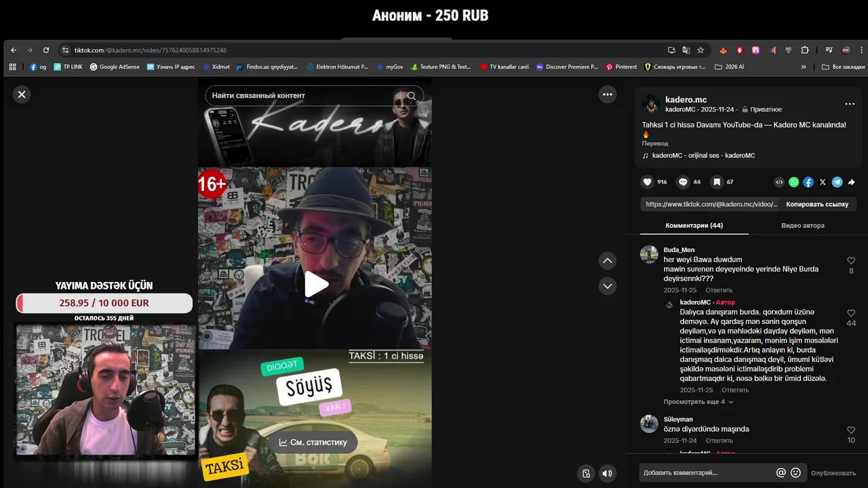Open browser apps grid on bookmarks bar
868x488 pixels.
tap(12, 67)
